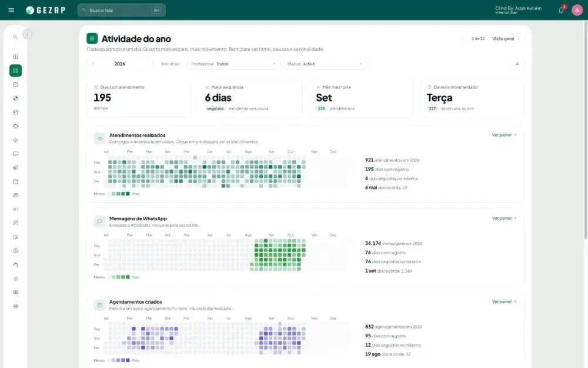
Task: Click the GEZAP logo
Action: point(45,10)
